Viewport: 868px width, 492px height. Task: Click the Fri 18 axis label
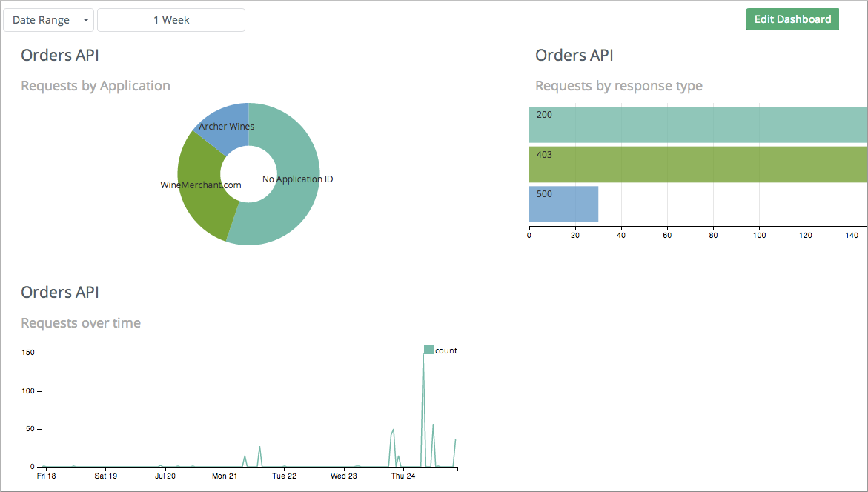(x=45, y=476)
